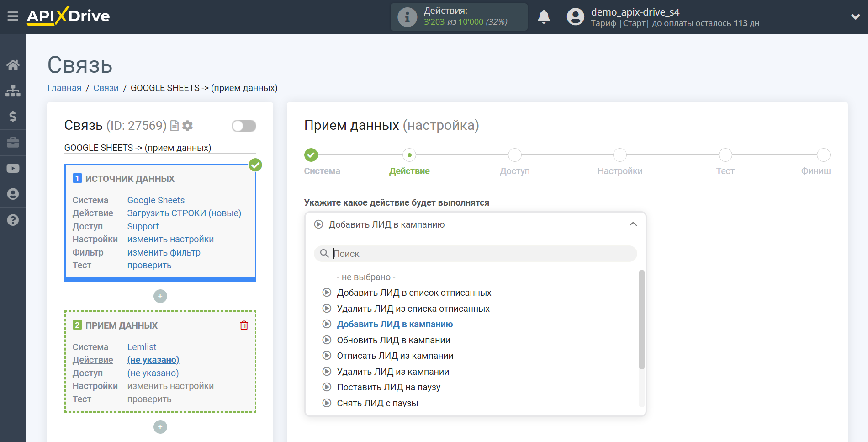Click the user avatar icon
The height and width of the screenshot is (442, 868).
click(575, 17)
